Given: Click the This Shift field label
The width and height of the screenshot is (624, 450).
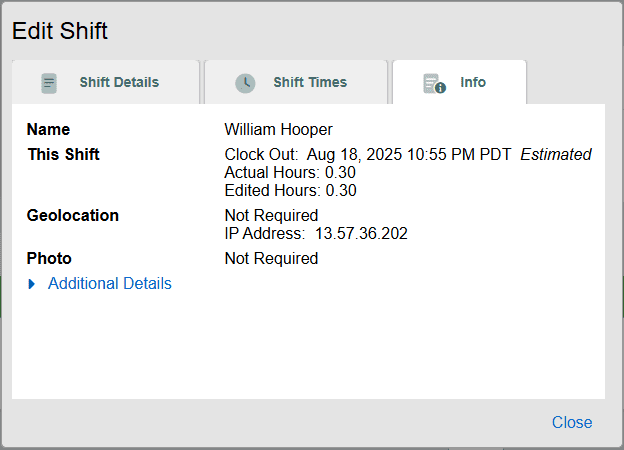Looking at the screenshot, I should [63, 155].
